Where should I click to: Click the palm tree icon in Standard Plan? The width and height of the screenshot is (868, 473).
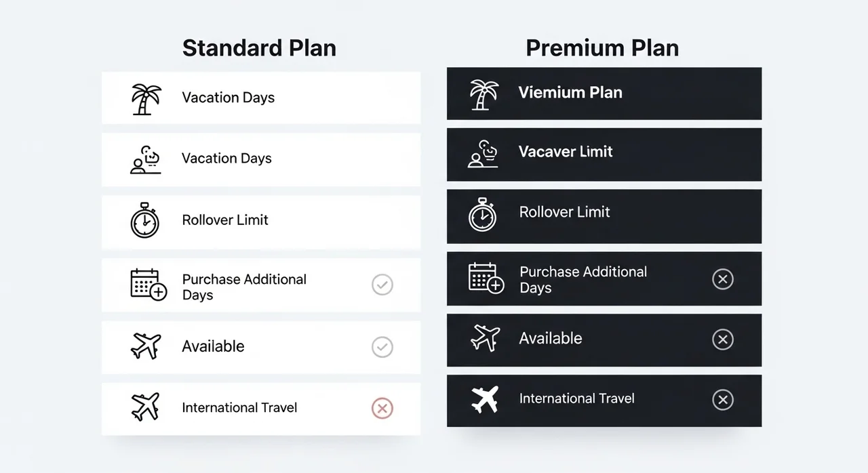coord(146,99)
